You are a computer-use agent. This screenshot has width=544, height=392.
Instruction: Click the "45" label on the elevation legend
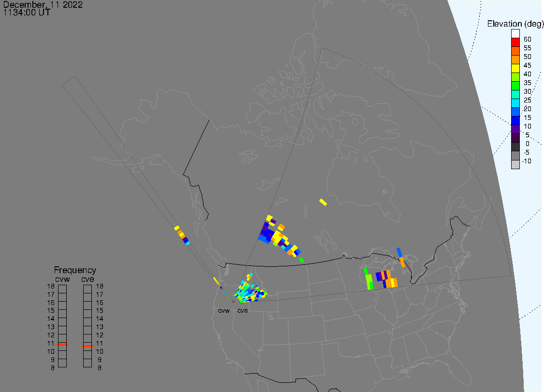(528, 65)
